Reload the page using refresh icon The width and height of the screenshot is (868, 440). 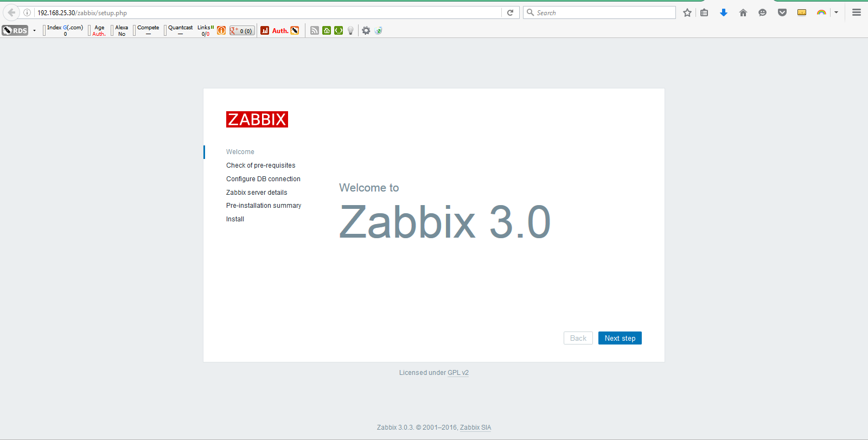click(x=510, y=12)
